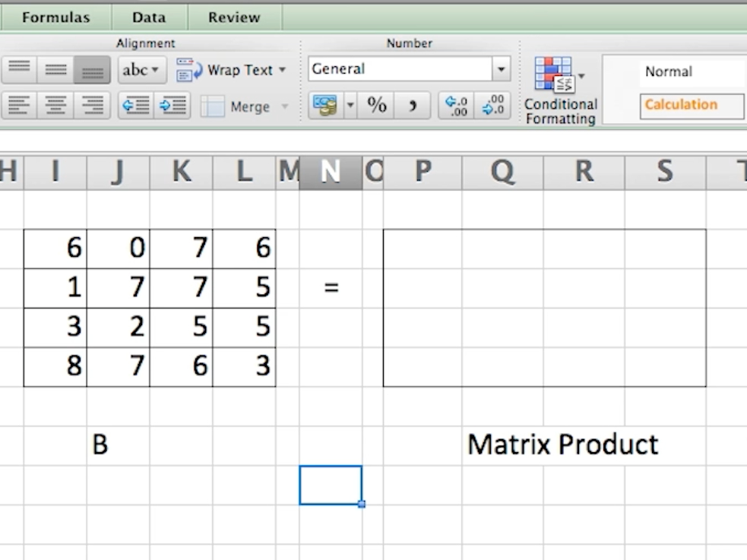Open Conditional Formatting menu

click(560, 90)
